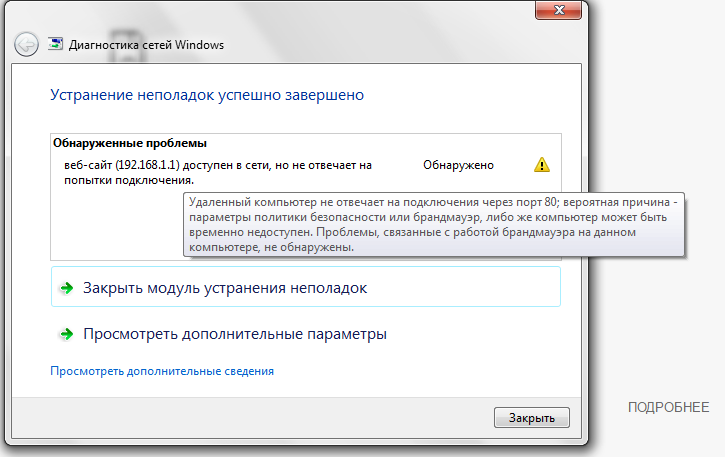Click the "попытки подключения" line of the problem

[123, 180]
